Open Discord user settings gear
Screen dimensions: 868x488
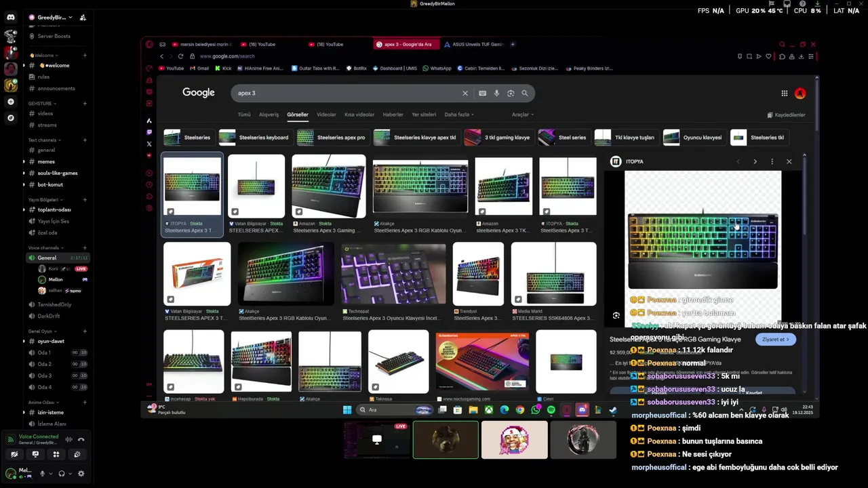81,474
